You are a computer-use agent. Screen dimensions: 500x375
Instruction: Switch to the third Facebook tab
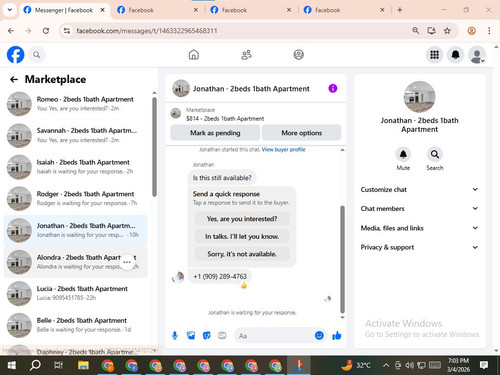[x=250, y=10]
